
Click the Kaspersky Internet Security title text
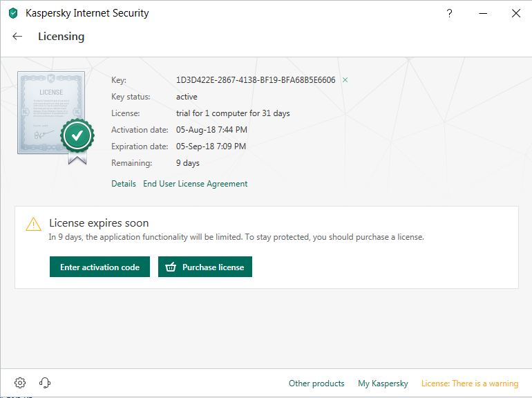click(87, 13)
